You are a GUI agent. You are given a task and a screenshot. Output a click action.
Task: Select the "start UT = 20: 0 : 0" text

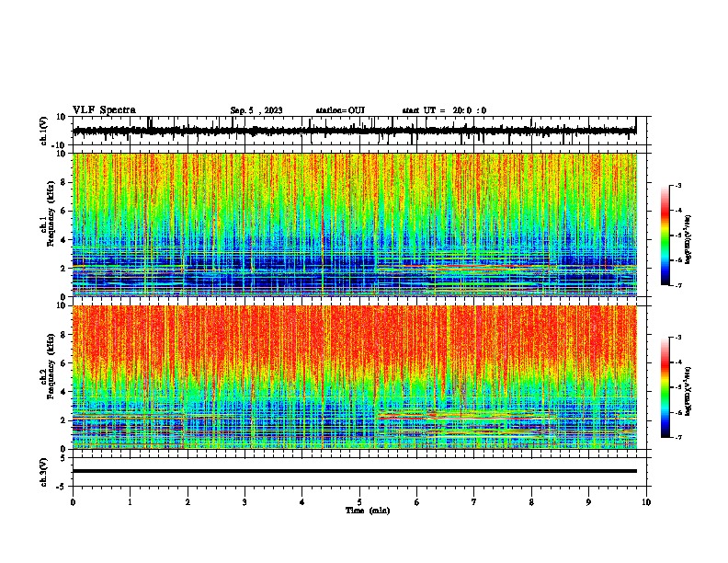click(444, 110)
